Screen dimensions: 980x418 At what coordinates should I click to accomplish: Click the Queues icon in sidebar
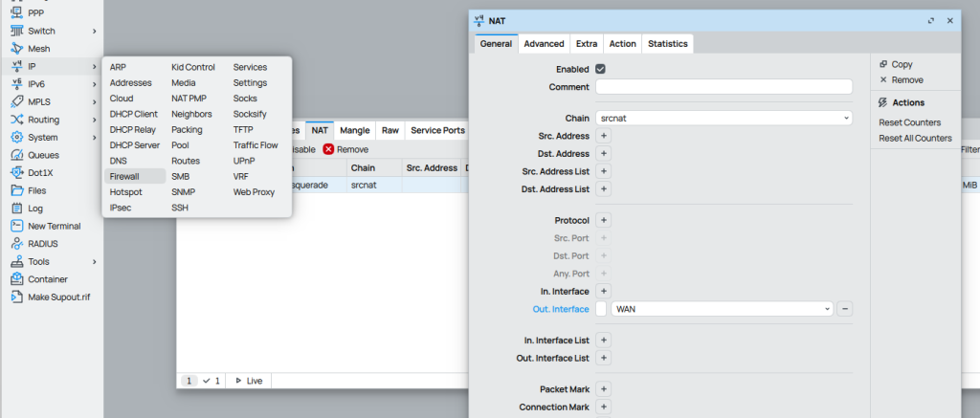click(17, 155)
